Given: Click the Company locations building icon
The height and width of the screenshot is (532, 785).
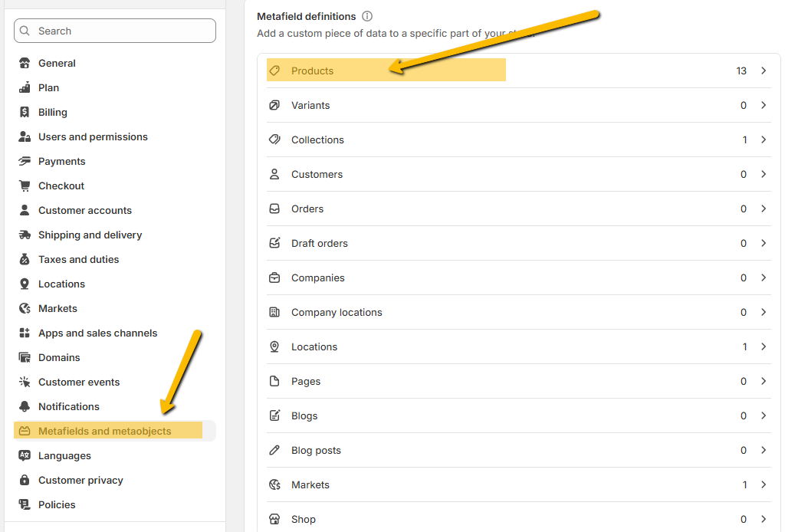Looking at the screenshot, I should (x=274, y=312).
